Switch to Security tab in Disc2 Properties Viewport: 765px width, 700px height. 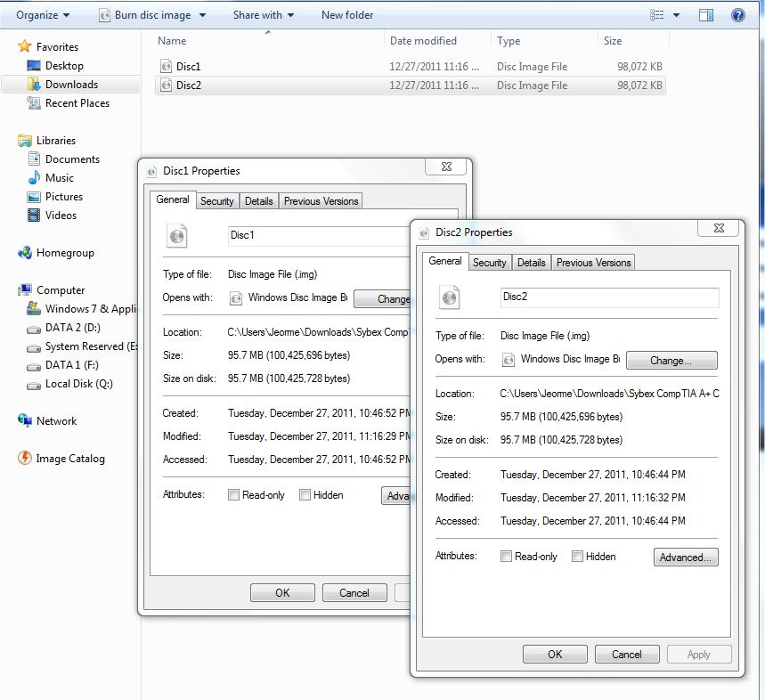[489, 263]
